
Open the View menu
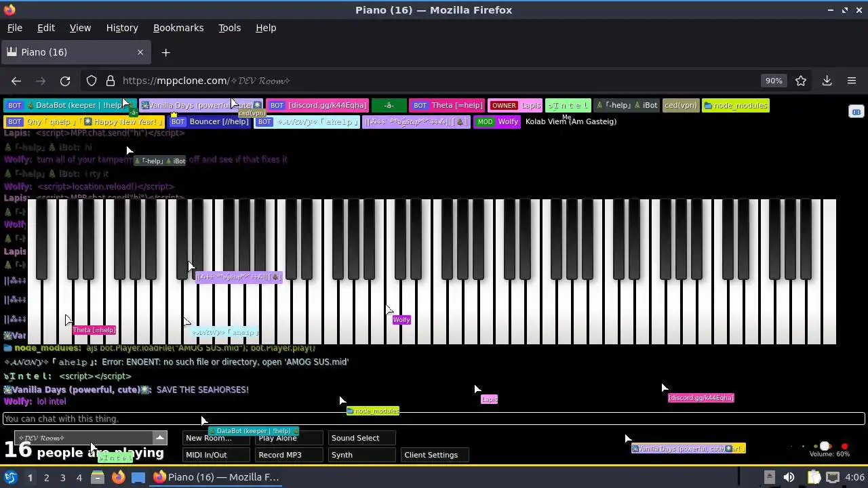tap(80, 28)
